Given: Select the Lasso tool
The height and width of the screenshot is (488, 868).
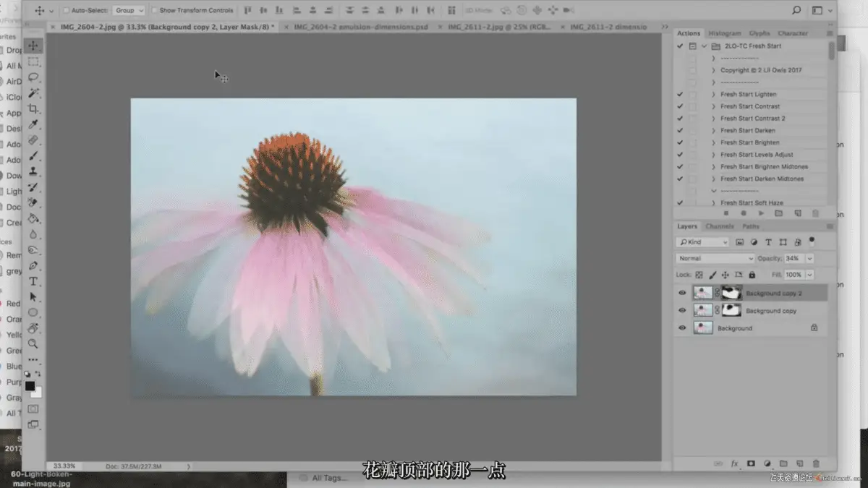Looking at the screenshot, I should [33, 77].
